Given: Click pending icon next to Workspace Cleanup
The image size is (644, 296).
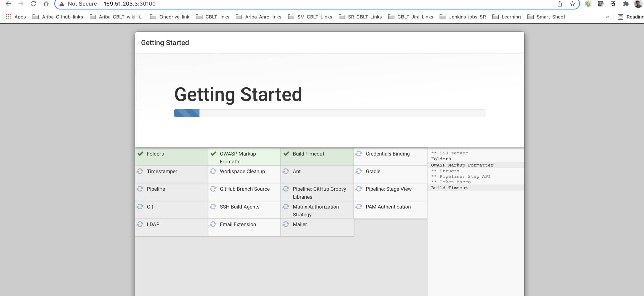Looking at the screenshot, I should click(x=213, y=171).
